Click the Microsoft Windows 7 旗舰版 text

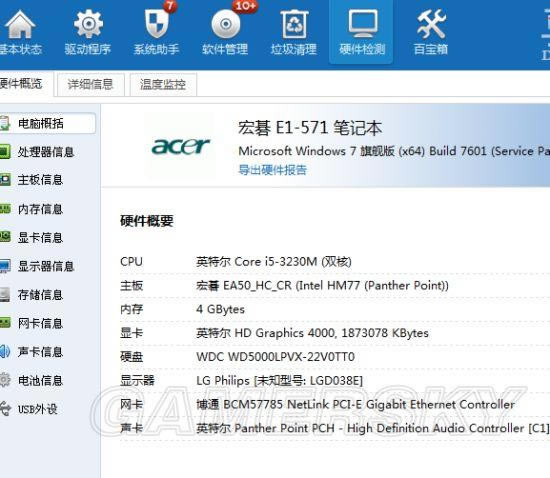click(394, 151)
